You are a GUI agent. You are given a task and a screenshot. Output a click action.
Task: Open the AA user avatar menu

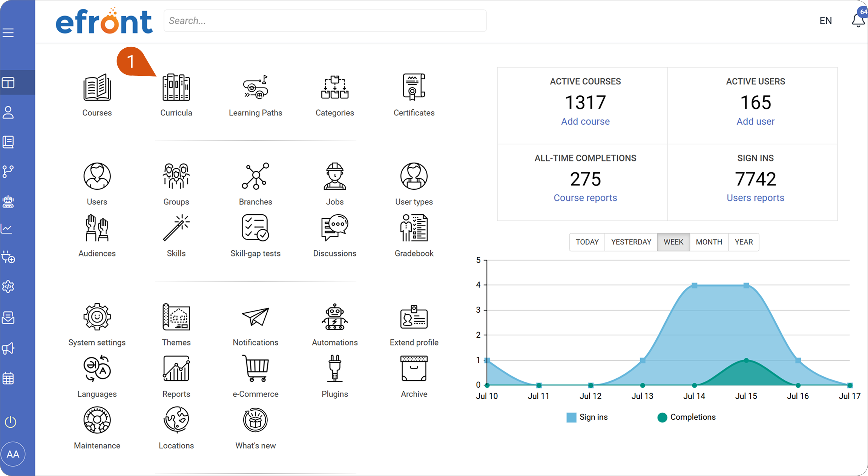[13, 454]
